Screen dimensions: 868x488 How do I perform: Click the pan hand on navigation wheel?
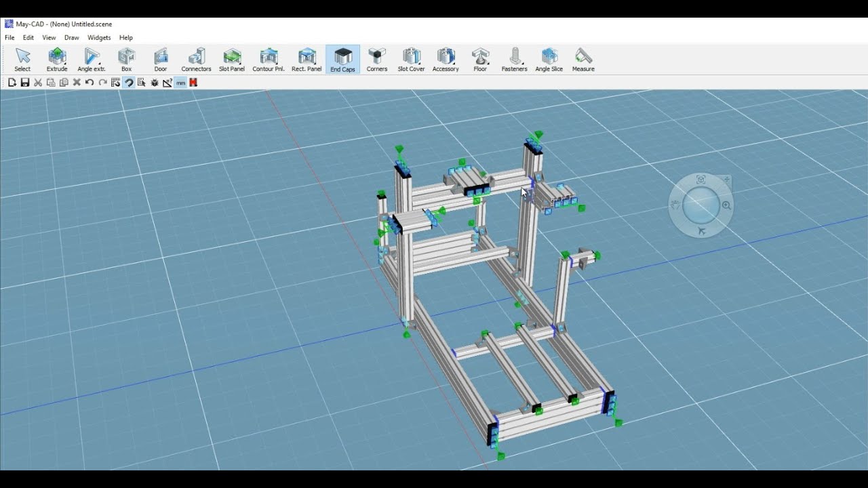pos(675,205)
